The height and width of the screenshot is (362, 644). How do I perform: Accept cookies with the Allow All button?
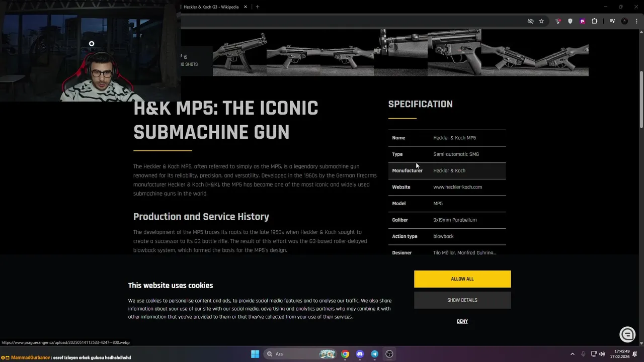(462, 279)
